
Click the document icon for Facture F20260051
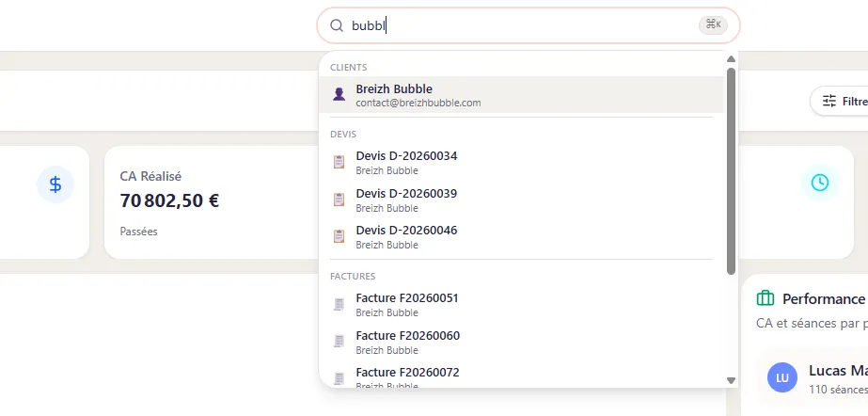pyautogui.click(x=339, y=304)
